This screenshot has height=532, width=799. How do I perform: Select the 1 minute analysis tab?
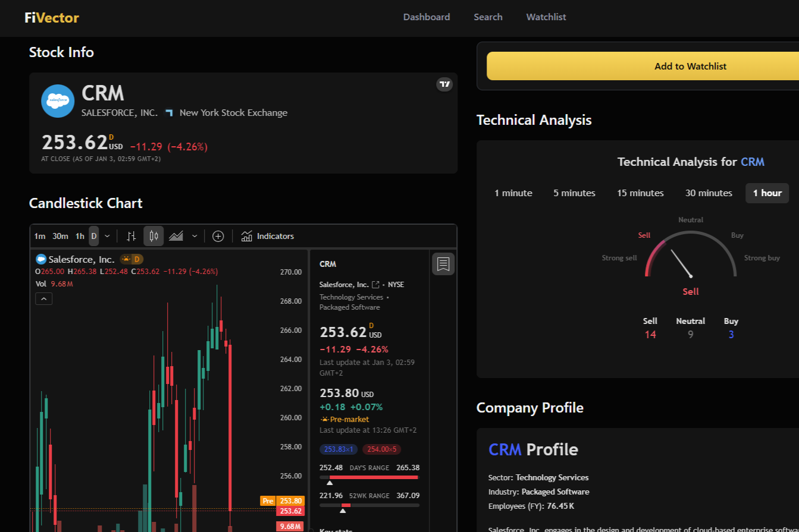pos(513,193)
